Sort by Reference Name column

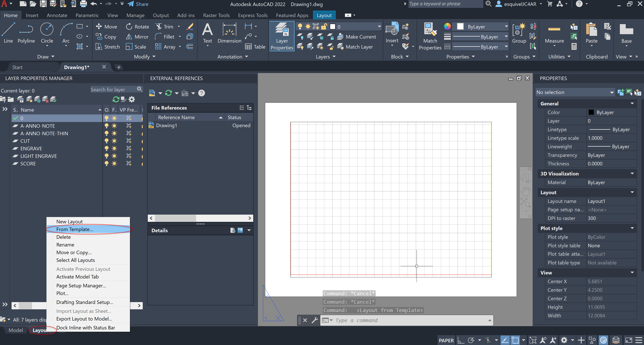[x=190, y=117]
